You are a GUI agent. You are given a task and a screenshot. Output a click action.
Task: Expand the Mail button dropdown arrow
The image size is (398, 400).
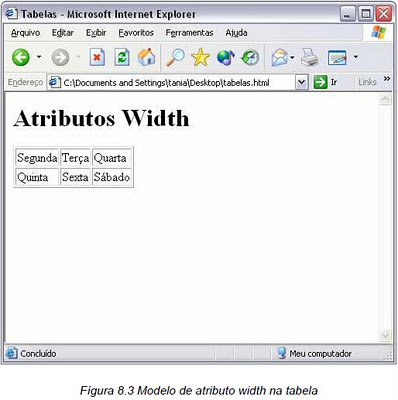coord(292,57)
